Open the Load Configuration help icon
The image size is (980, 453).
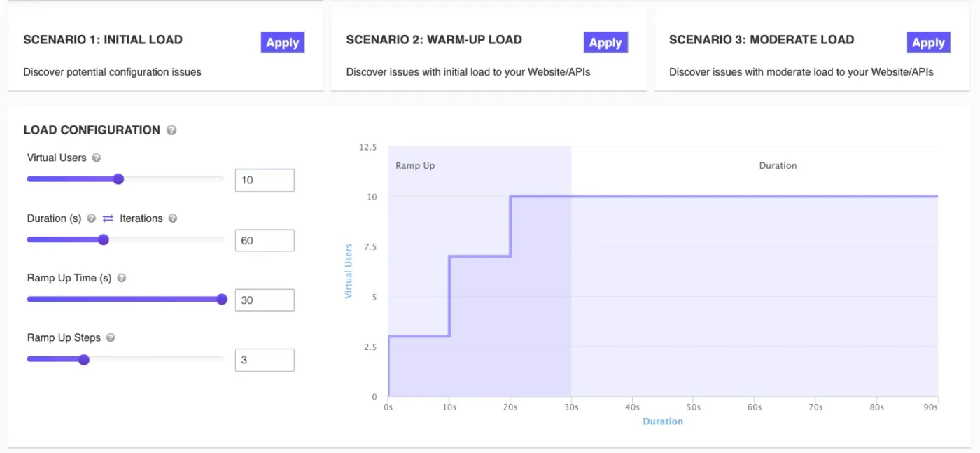click(172, 130)
